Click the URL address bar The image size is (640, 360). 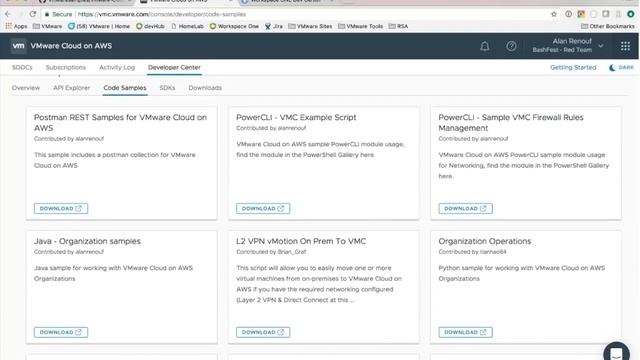[294, 14]
